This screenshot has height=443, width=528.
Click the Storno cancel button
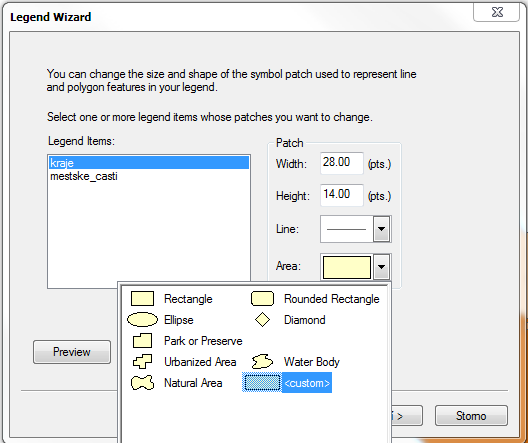tap(471, 416)
